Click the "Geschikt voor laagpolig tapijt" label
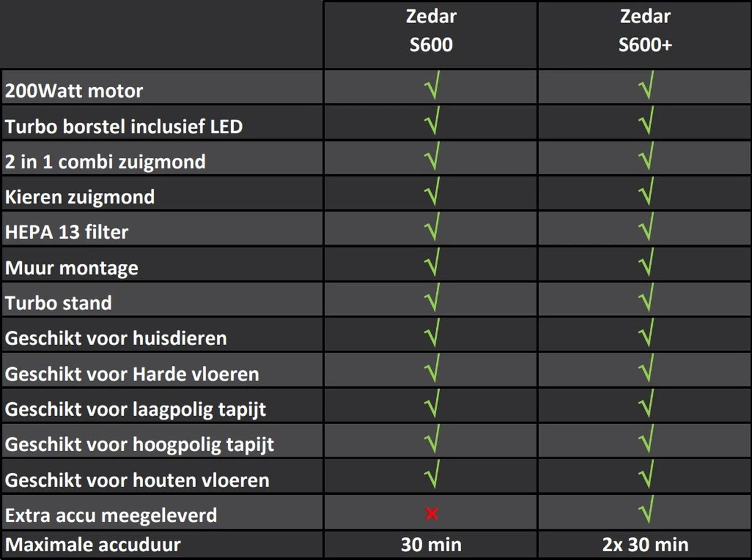The height and width of the screenshot is (560, 752). [x=136, y=409]
